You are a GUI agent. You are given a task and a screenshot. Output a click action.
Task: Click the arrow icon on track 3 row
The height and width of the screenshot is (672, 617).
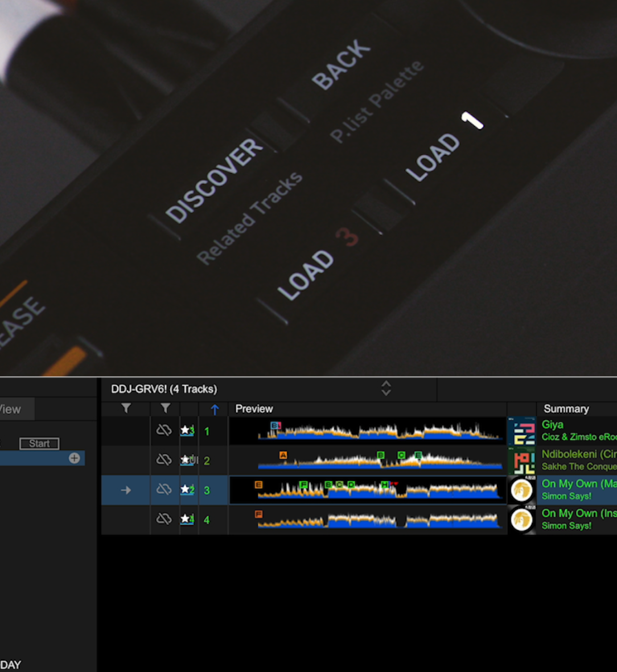pyautogui.click(x=126, y=490)
